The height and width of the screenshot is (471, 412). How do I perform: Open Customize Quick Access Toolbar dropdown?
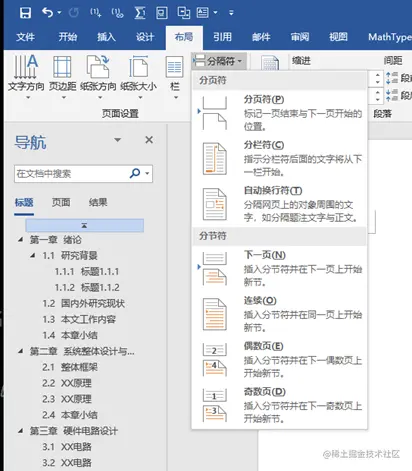click(x=231, y=13)
